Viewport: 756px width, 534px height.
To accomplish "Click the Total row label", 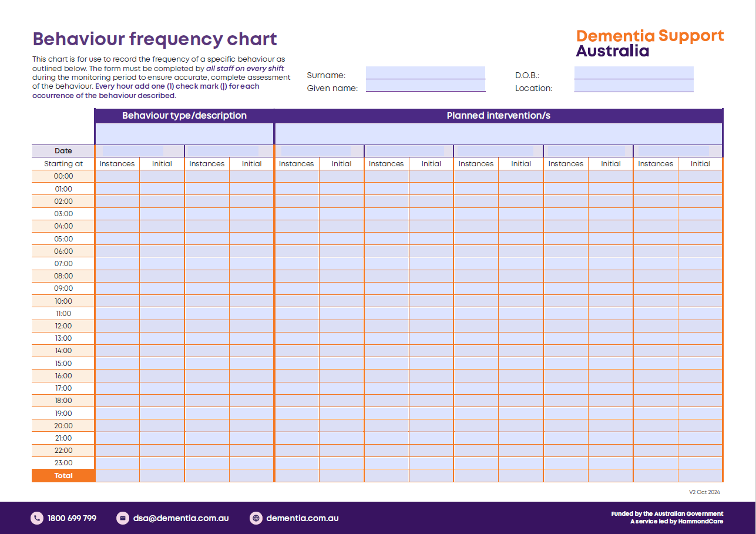I will pos(63,475).
